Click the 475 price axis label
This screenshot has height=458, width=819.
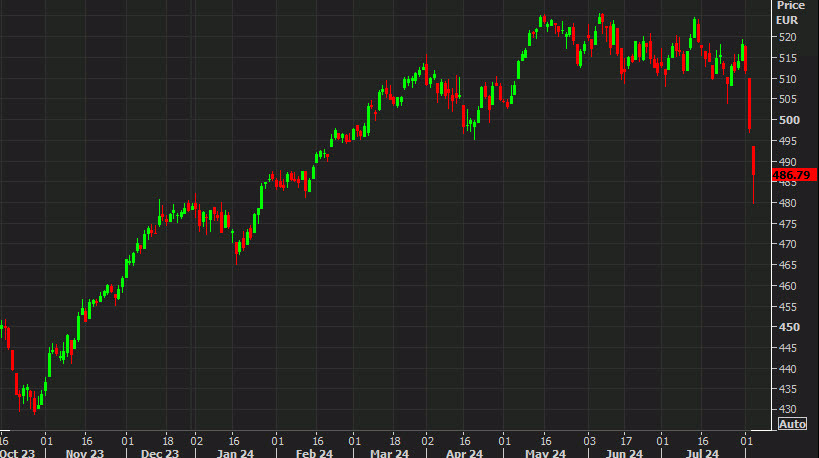click(787, 224)
